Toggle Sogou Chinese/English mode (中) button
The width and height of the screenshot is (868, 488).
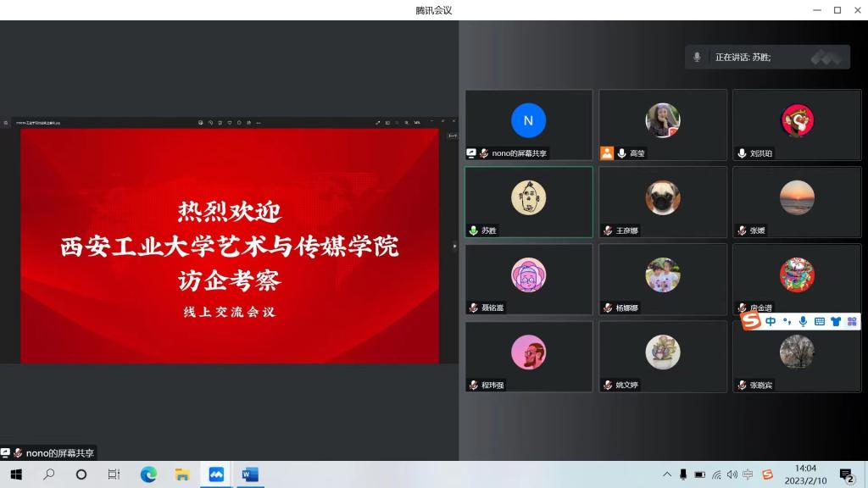click(x=771, y=321)
